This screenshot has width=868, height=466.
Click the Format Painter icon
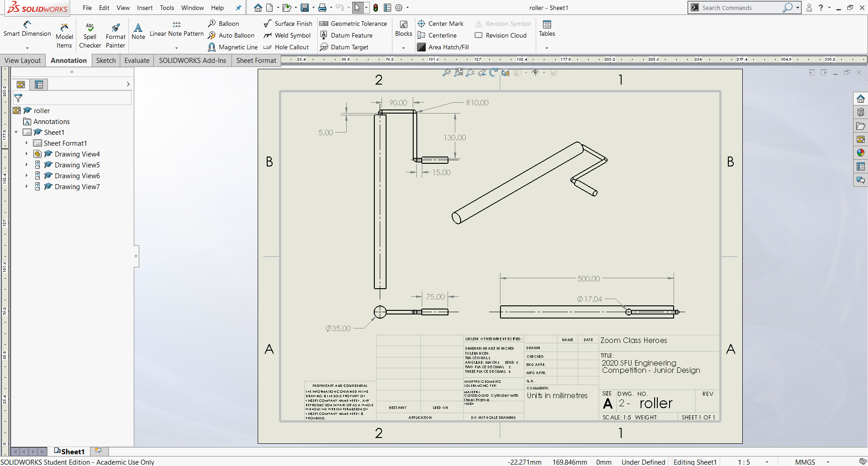(116, 28)
